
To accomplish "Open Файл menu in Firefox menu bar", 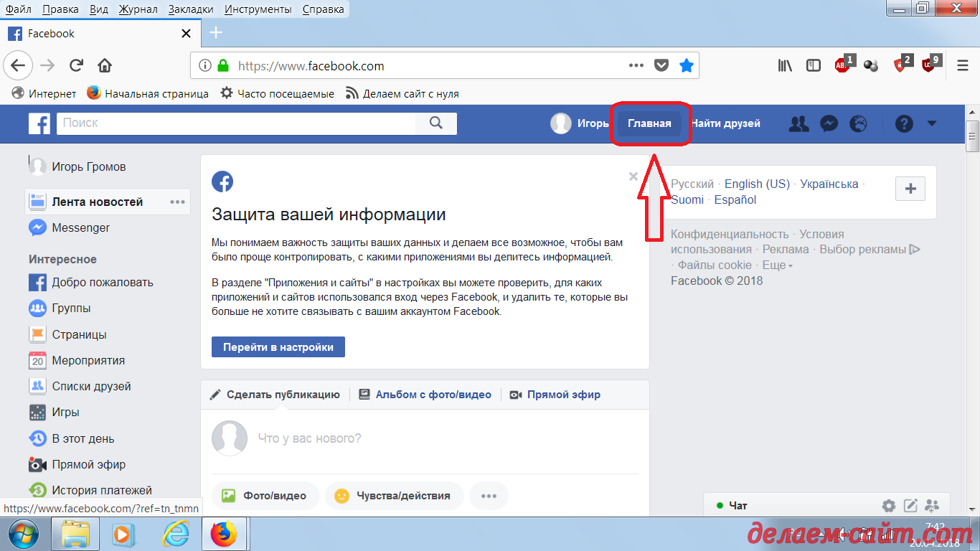I will 19,9.
